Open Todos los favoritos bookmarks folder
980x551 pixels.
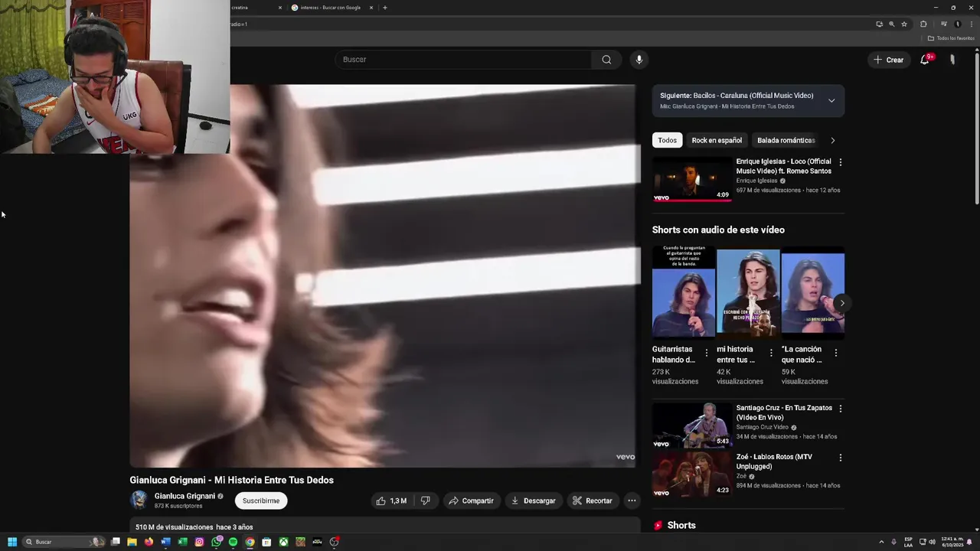tap(951, 38)
